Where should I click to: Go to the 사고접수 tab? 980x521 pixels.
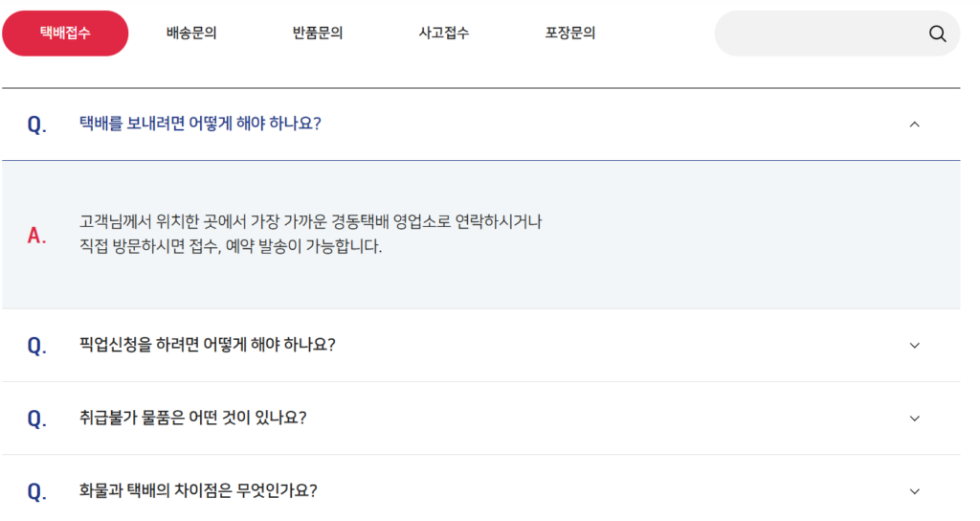[444, 34]
